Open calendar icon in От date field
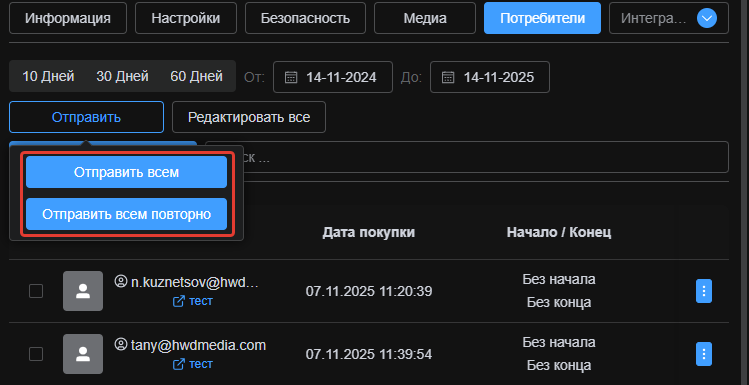 click(x=291, y=77)
